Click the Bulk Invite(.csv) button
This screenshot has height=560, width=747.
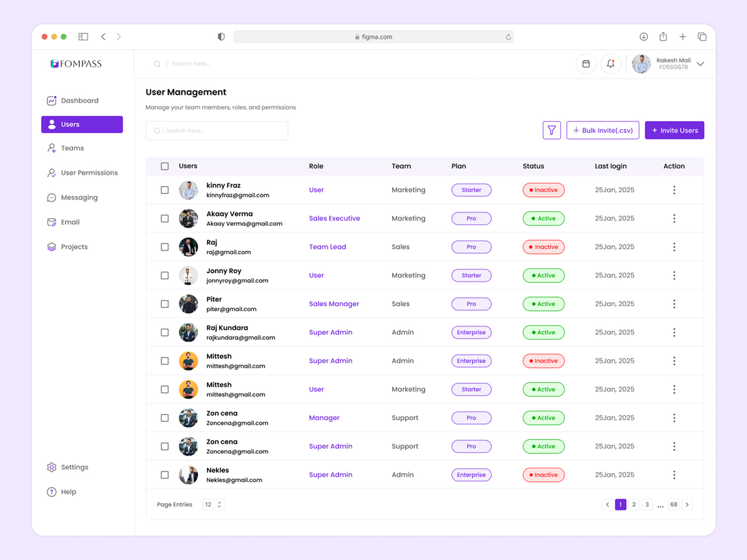click(x=602, y=130)
